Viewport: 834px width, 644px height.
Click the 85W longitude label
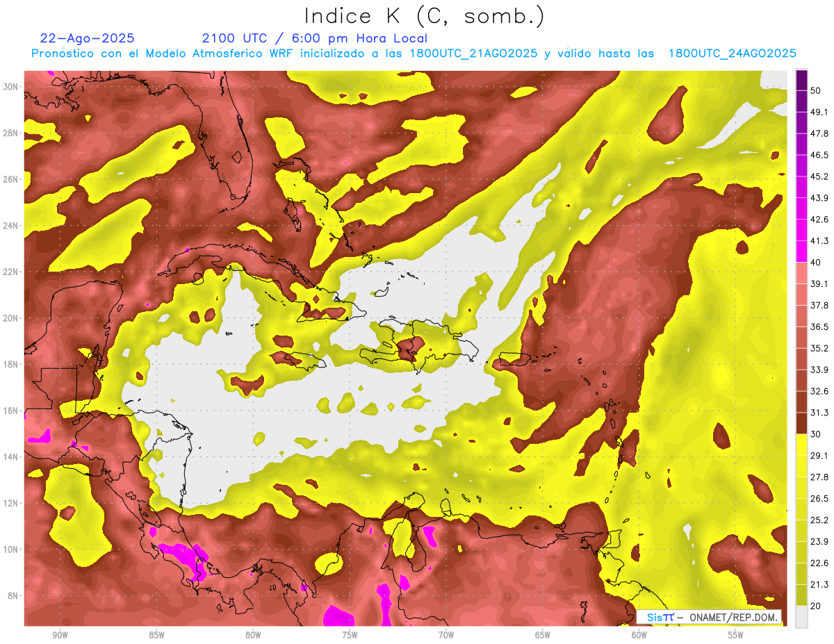pos(156,636)
